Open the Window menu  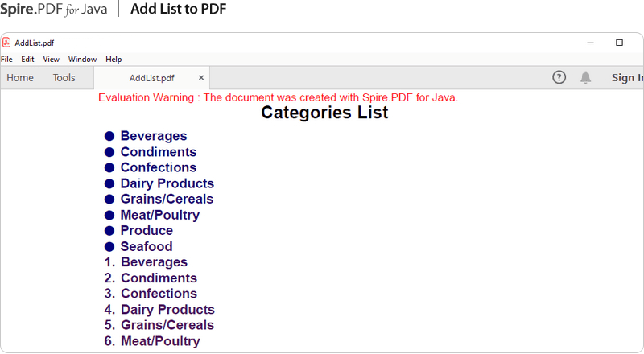[82, 60]
